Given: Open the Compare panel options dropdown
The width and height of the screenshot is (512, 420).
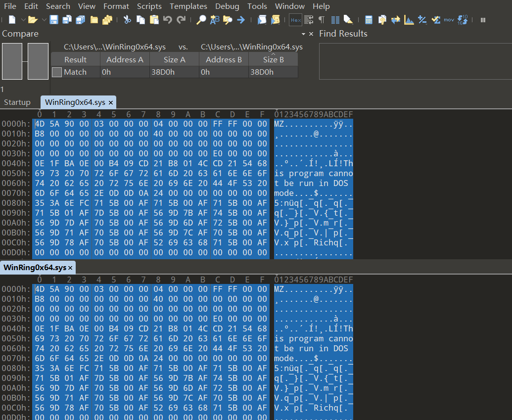Looking at the screenshot, I should (303, 34).
